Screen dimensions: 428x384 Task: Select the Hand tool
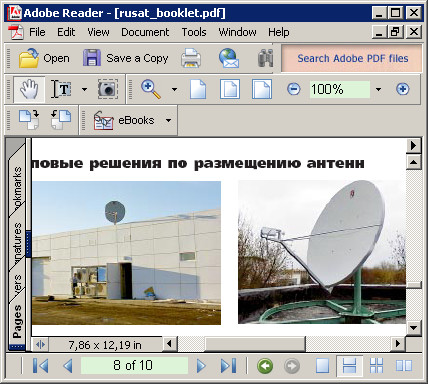29,89
